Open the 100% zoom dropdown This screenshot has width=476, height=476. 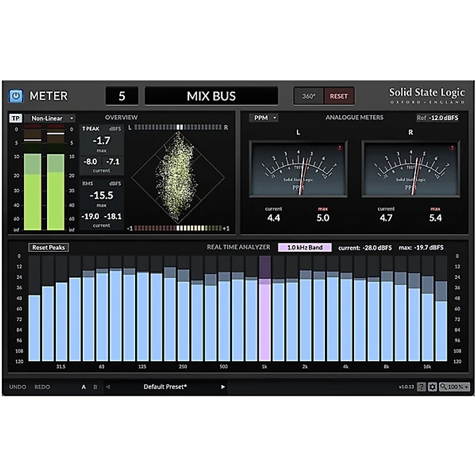click(455, 387)
